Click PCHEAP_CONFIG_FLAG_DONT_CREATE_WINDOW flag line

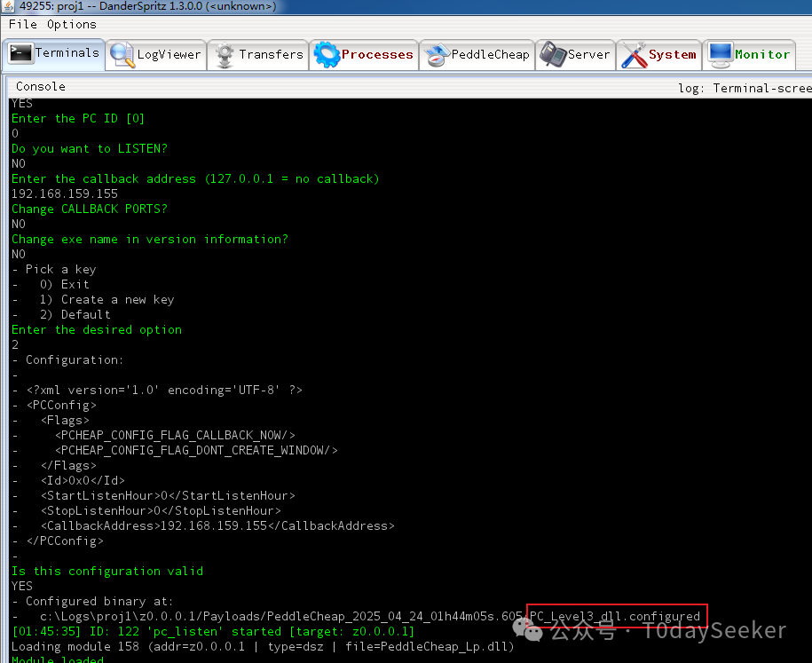point(196,450)
